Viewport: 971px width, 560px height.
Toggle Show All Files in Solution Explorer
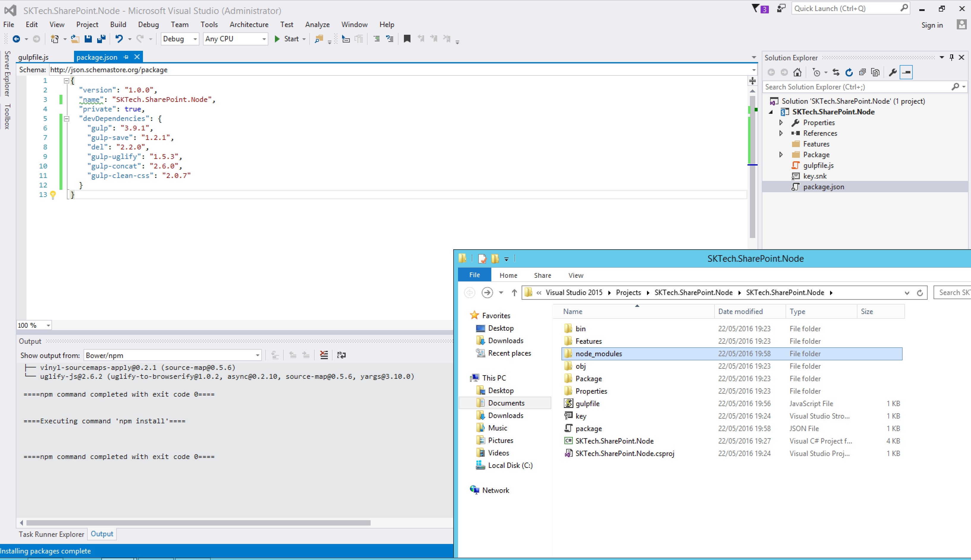pos(875,72)
